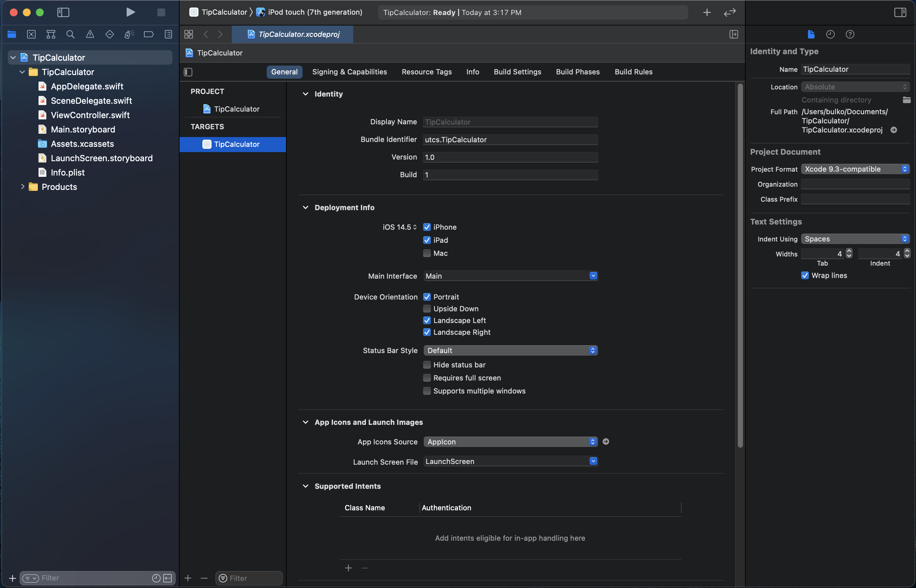Switch to the Build Settings tab
This screenshot has height=588, width=916.
517,72
